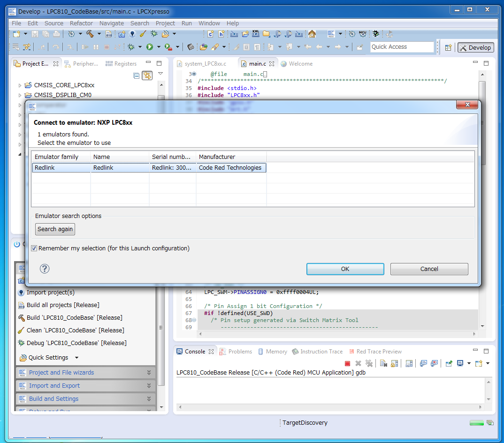504x443 pixels.
Task: Switch to the Red Trace Preview tab
Action: 375,352
